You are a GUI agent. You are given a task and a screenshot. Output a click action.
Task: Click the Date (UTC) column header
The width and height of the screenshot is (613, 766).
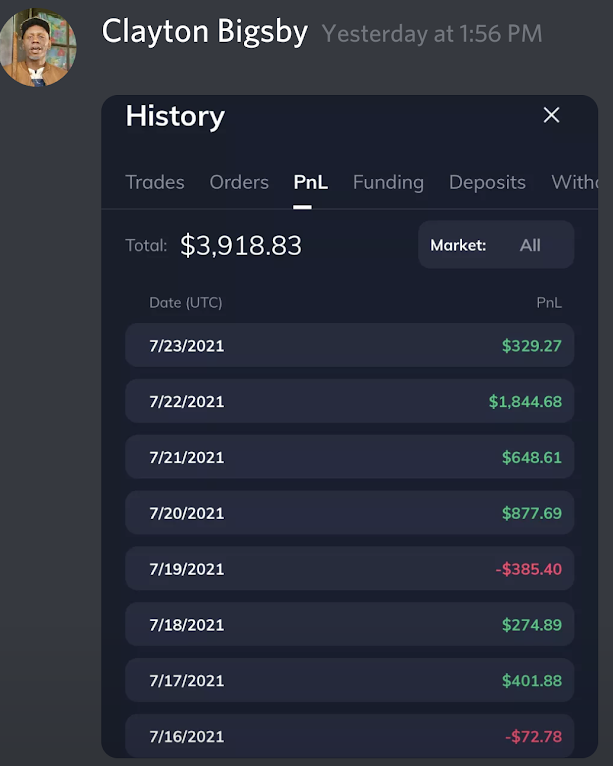click(x=186, y=303)
